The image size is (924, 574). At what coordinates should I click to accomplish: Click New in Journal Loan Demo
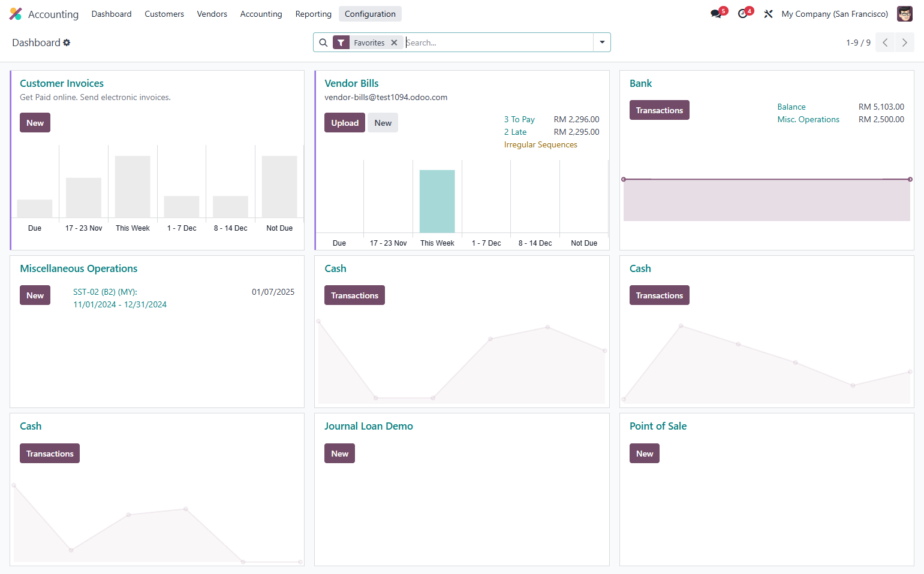[339, 454]
